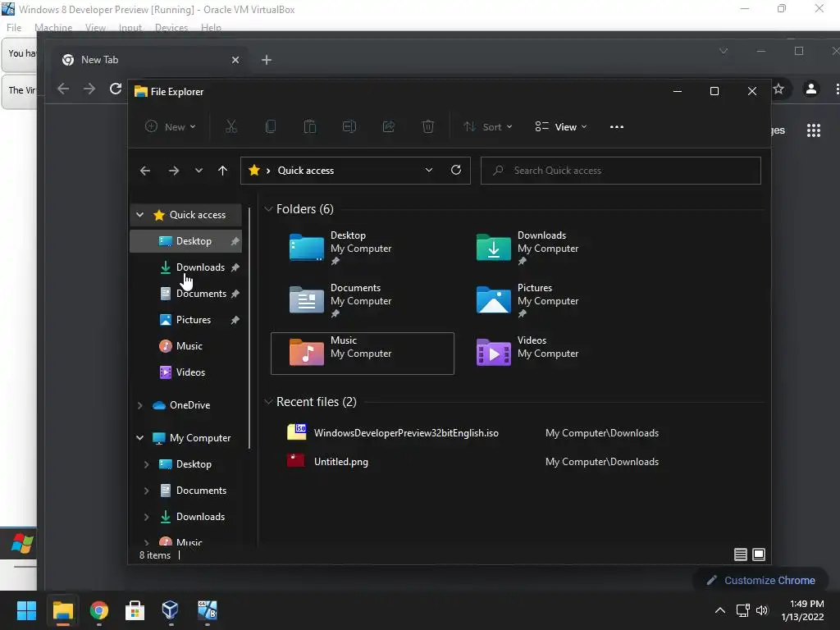Click the Rename icon in toolbar

point(349,127)
